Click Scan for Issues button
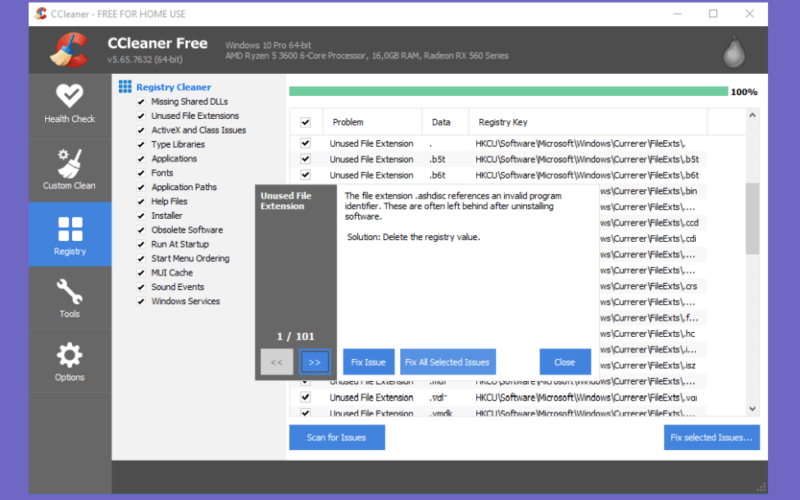This screenshot has height=500, width=800. pos(337,437)
